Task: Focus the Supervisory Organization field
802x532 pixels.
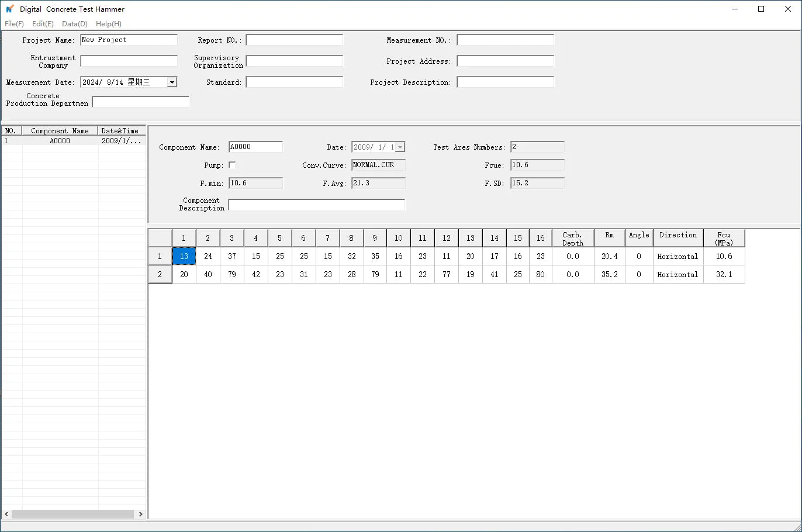Action: click(295, 61)
